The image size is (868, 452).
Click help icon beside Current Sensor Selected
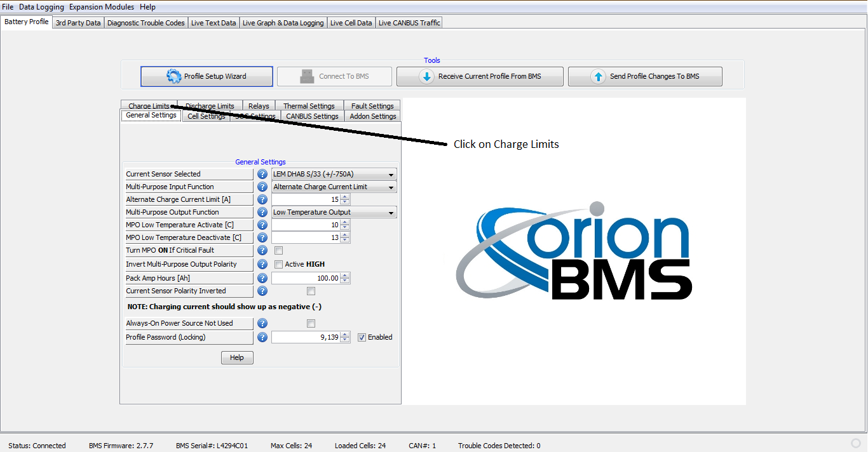262,174
